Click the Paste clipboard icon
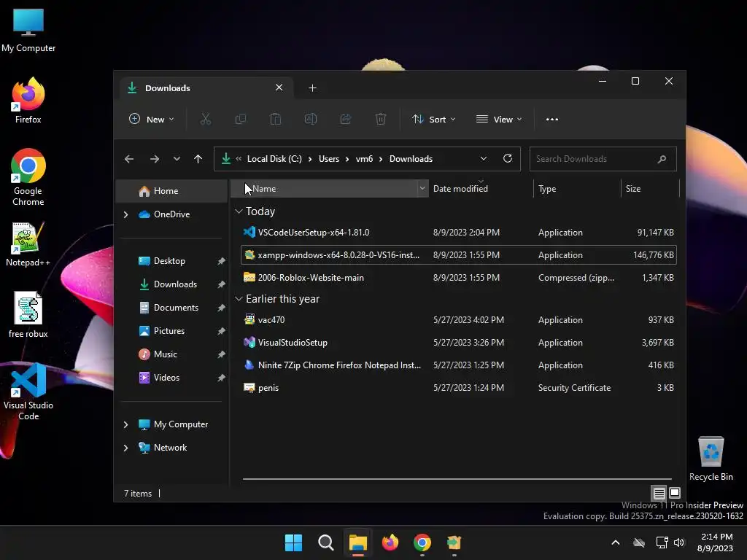747x560 pixels. pyautogui.click(x=275, y=119)
